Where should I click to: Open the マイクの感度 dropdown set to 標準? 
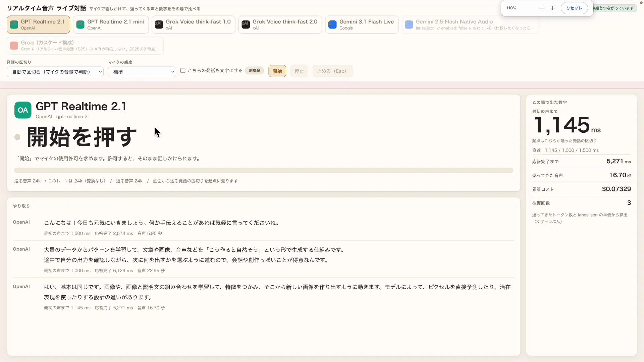[x=142, y=72]
